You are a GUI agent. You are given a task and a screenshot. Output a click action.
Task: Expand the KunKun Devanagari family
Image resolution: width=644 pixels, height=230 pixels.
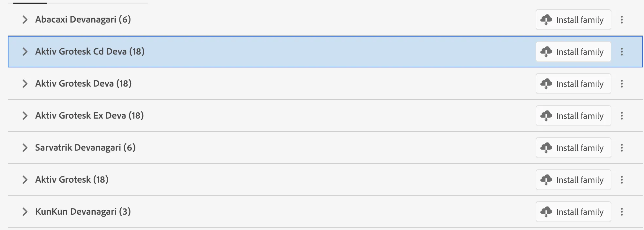point(25,212)
